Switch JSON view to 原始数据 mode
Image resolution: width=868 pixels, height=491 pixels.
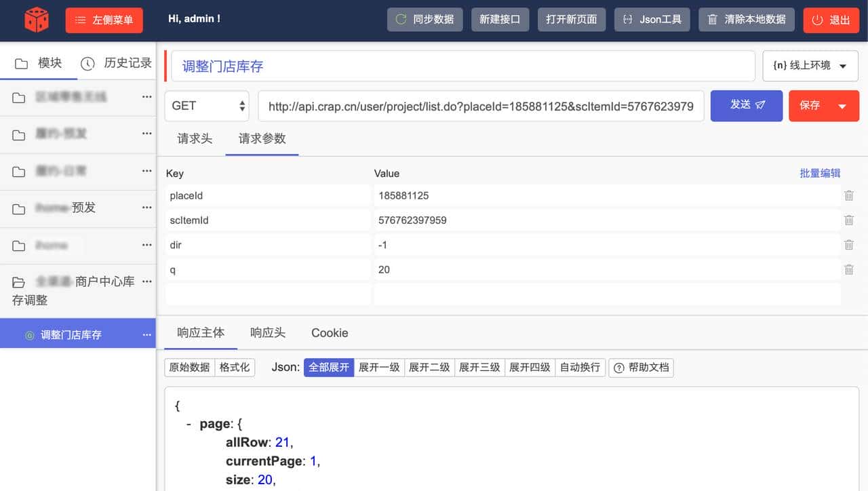189,367
